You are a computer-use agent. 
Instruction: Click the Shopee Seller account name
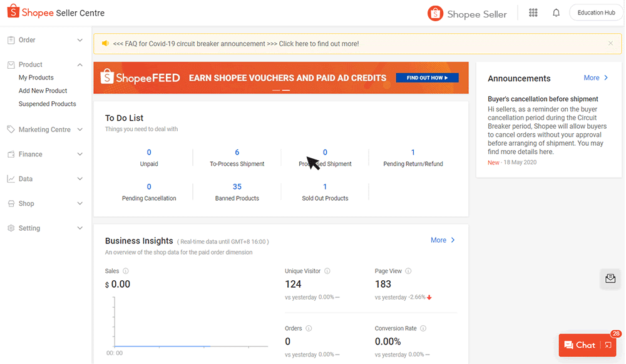pos(476,14)
